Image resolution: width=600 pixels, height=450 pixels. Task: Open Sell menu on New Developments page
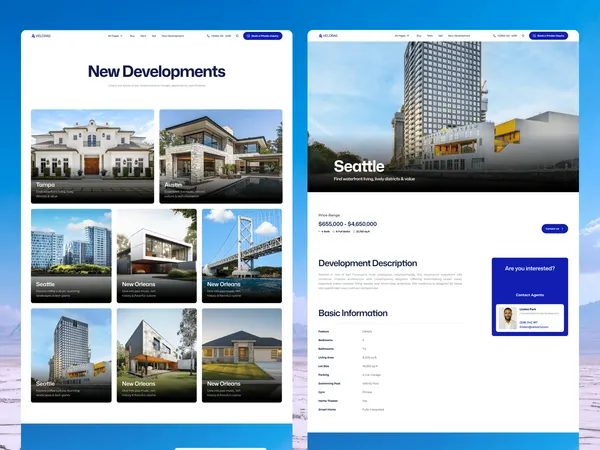click(x=153, y=36)
